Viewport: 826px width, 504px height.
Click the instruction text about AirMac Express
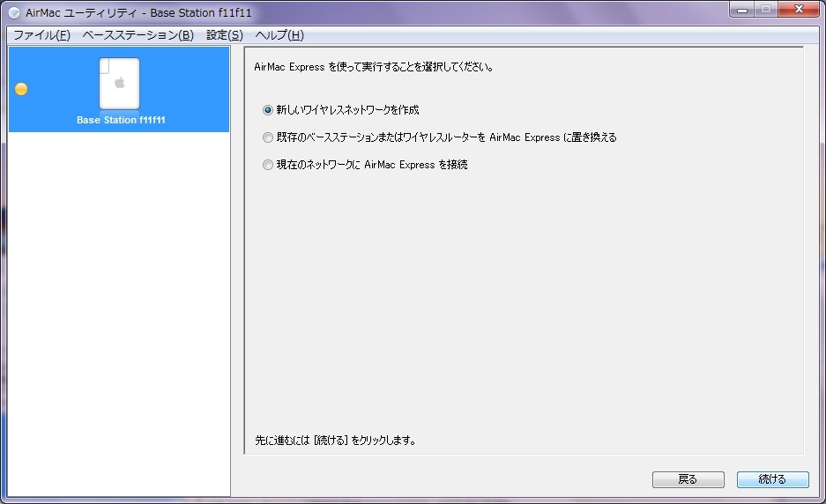[374, 67]
